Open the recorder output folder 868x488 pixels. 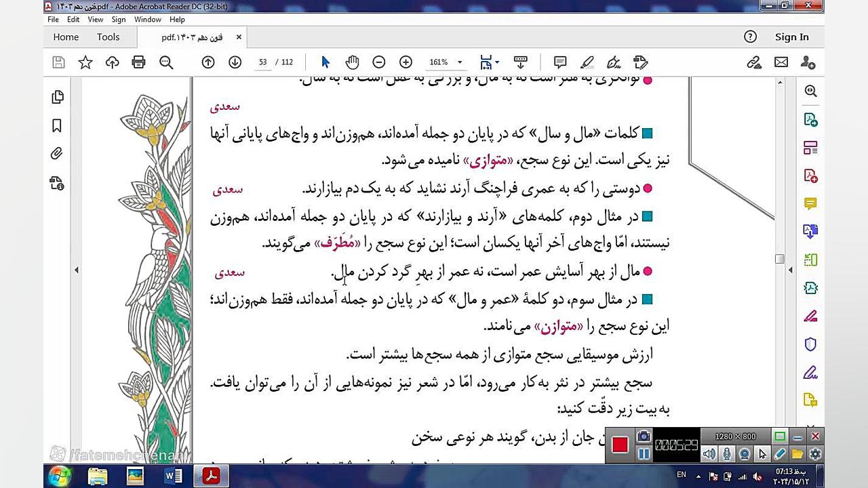click(797, 454)
